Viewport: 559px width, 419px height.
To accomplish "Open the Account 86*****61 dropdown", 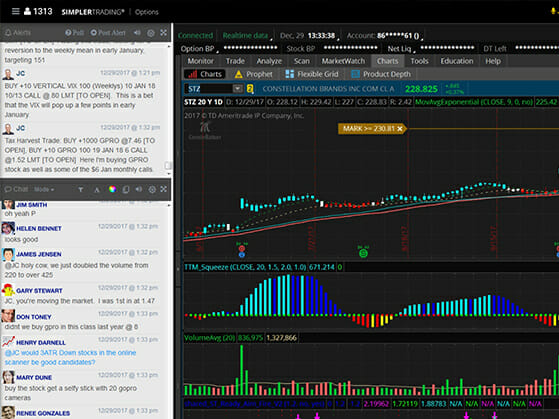I will pos(385,36).
